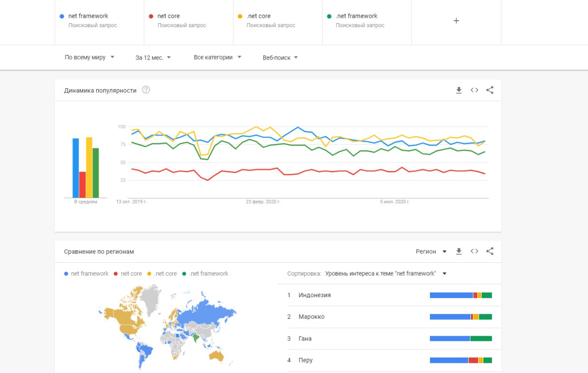Image resolution: width=588 pixels, height=373 pixels.
Task: Click green average bar in В среднем chart
Action: 96,173
